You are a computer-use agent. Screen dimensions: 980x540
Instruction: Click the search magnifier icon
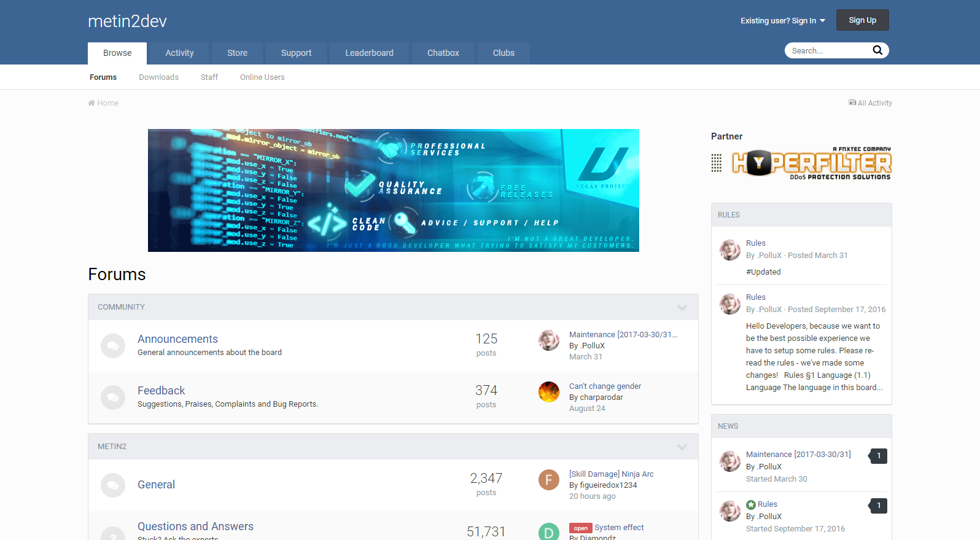(x=877, y=50)
